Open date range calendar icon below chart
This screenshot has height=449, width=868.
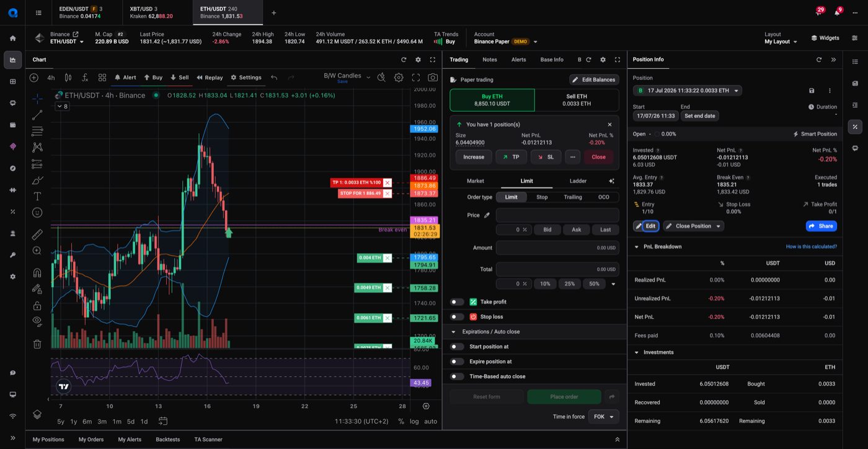point(163,421)
